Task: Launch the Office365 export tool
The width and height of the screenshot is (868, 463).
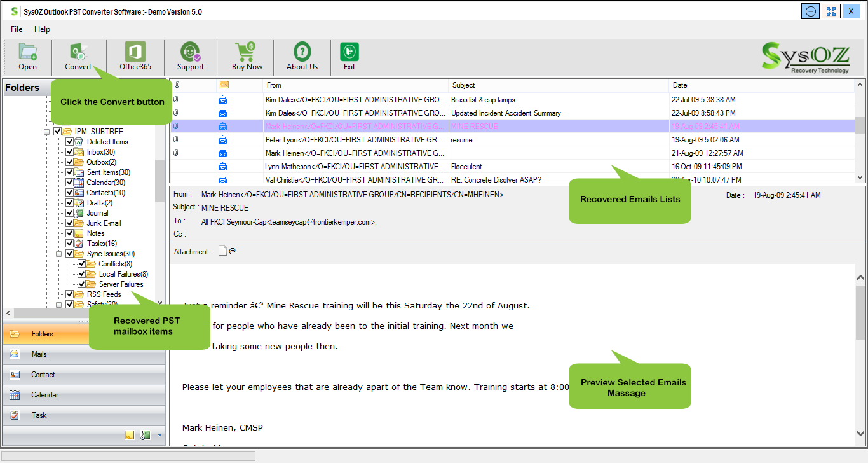Action: click(135, 57)
